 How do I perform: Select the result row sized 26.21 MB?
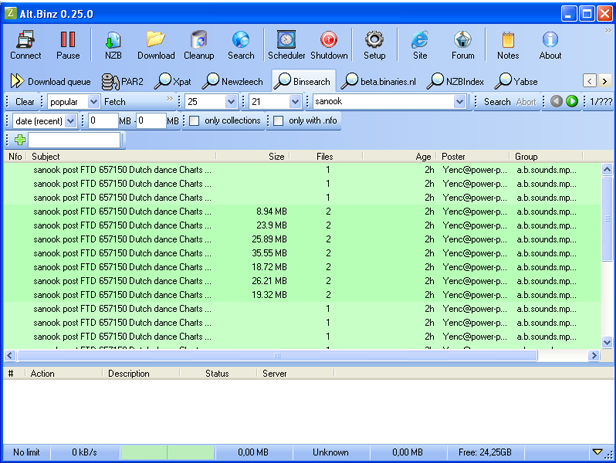[302, 281]
